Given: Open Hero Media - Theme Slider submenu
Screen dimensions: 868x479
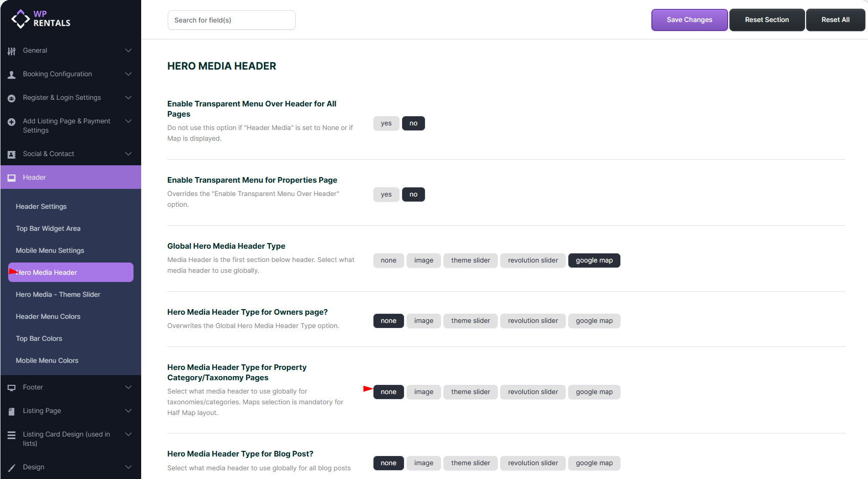Looking at the screenshot, I should tap(58, 295).
